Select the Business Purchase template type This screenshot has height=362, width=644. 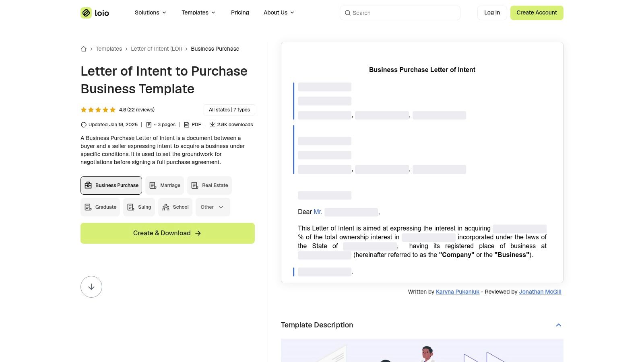111,185
